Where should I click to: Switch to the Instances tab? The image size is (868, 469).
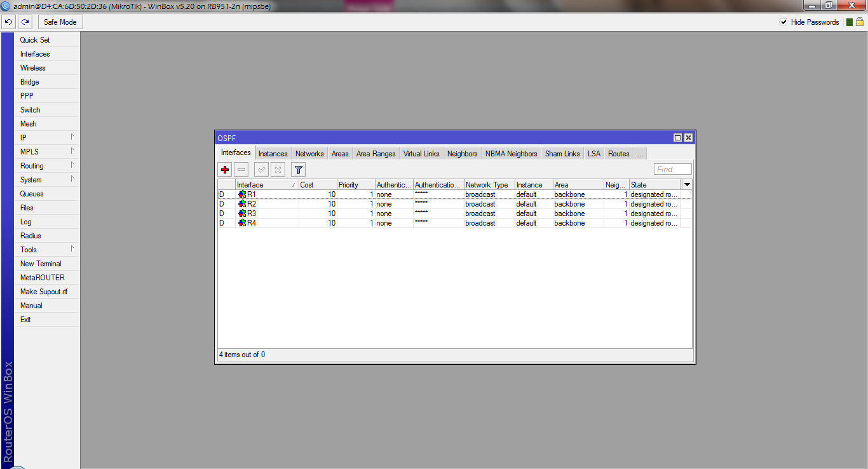tap(273, 154)
